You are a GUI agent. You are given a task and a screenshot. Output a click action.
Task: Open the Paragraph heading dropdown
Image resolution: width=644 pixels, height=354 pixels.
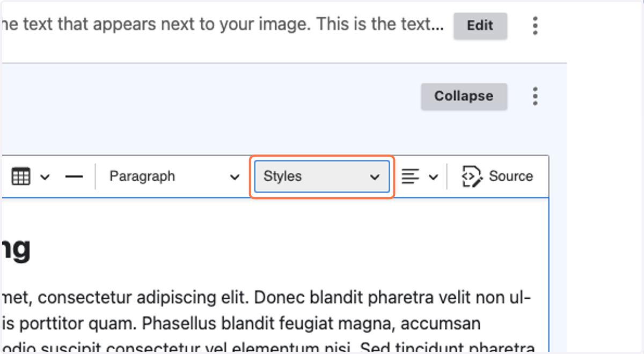pyautogui.click(x=174, y=176)
